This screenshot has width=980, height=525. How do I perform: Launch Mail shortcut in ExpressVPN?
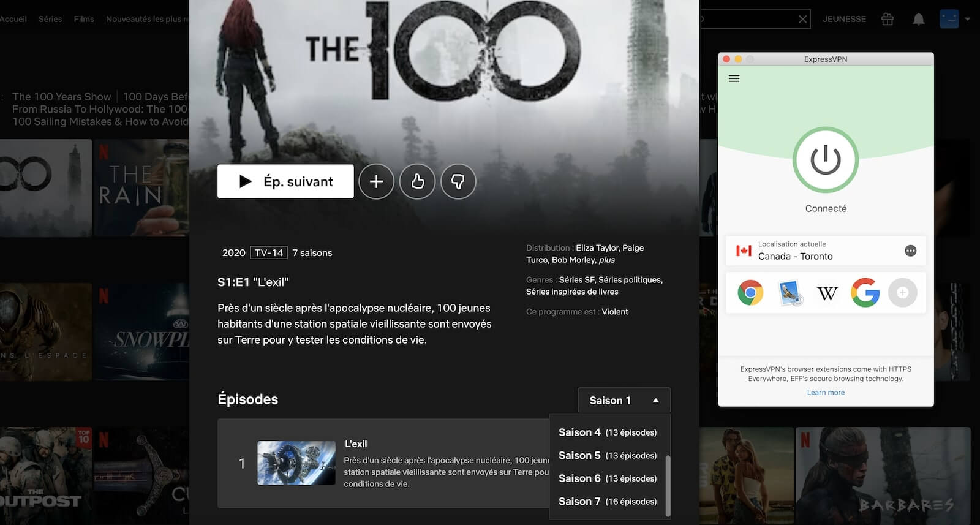click(x=790, y=293)
